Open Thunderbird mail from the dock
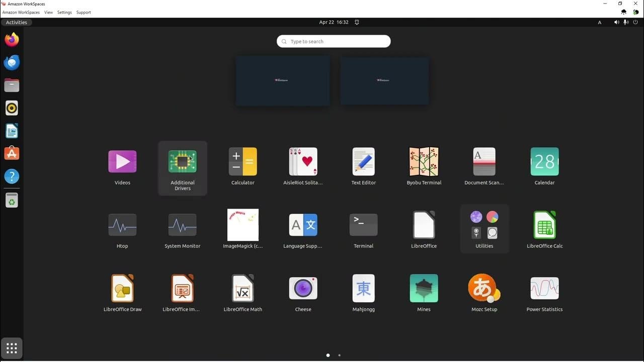The height and width of the screenshot is (362, 644). (x=12, y=62)
